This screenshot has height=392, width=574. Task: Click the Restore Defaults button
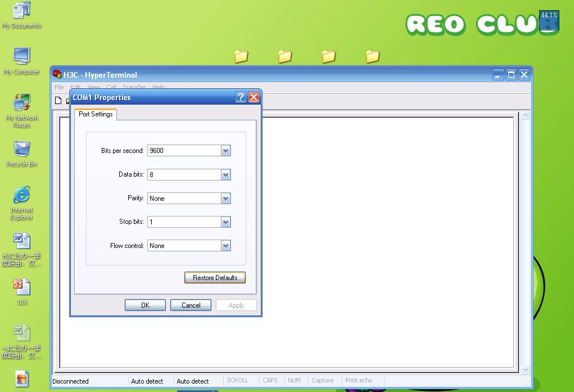click(x=215, y=278)
